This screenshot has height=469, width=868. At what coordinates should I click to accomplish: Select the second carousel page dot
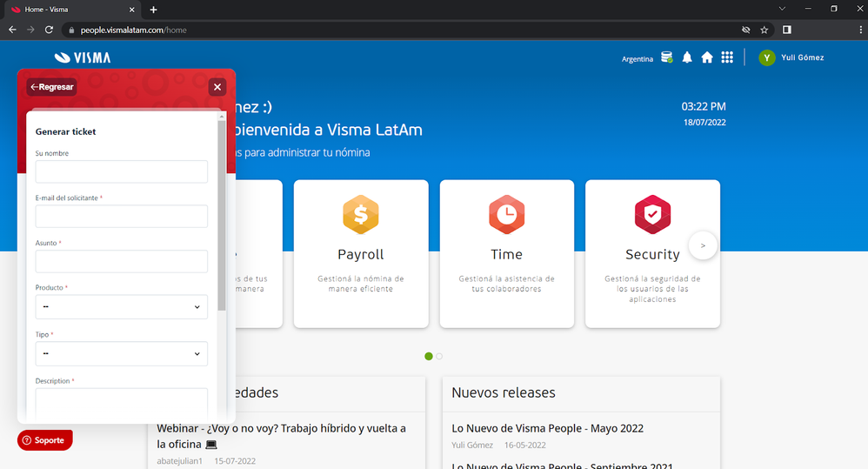click(x=439, y=356)
